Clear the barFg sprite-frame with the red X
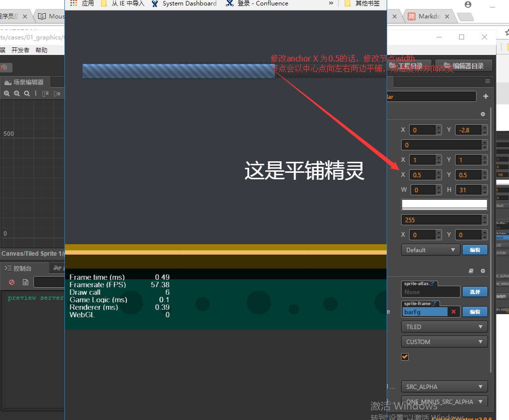 pyautogui.click(x=453, y=311)
